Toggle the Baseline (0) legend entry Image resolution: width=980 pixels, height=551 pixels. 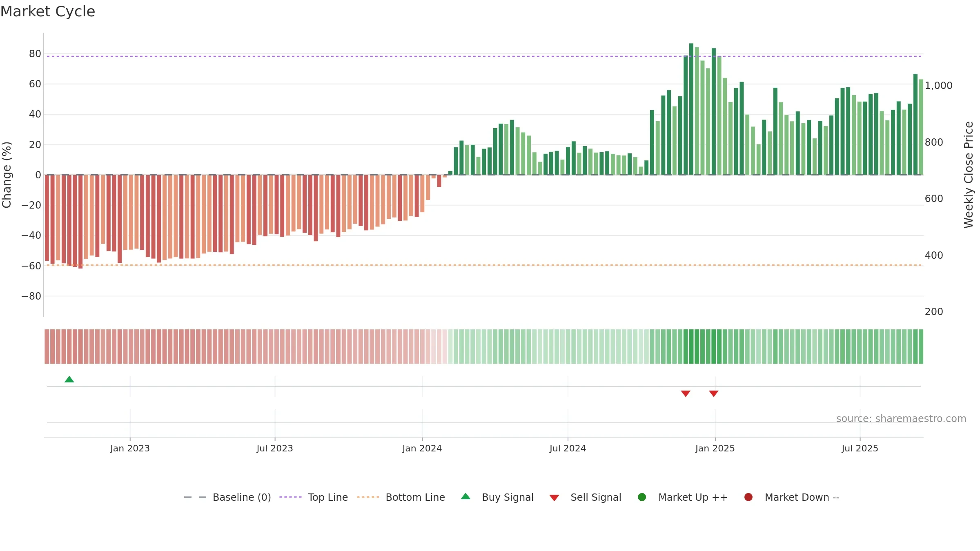(x=227, y=497)
